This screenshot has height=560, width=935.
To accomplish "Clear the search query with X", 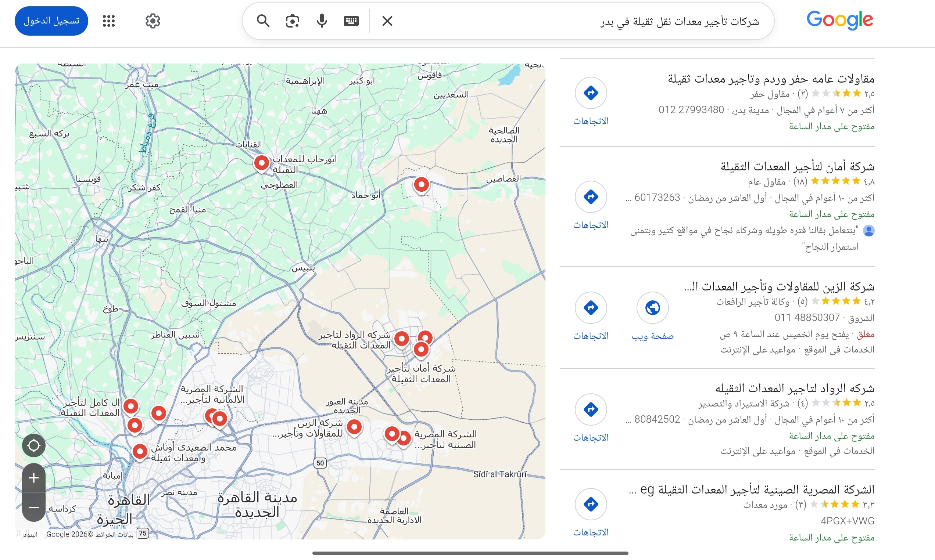I will tap(387, 21).
